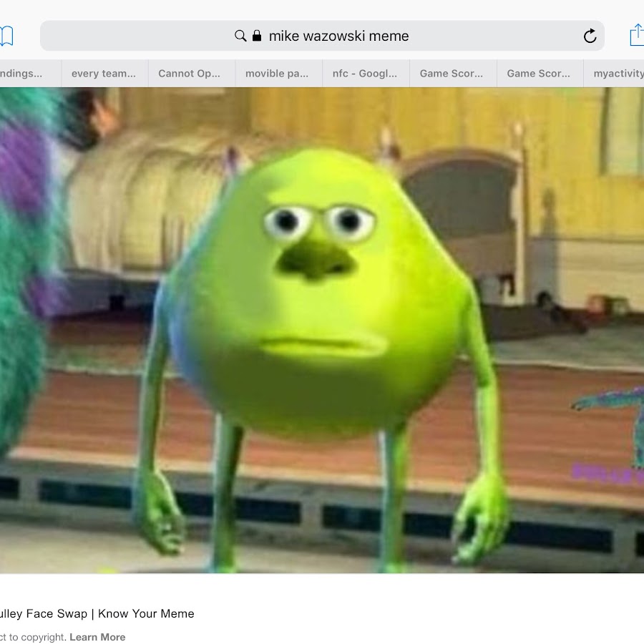Switch to the 'Cannot Op...' tab
The height and width of the screenshot is (644, 644).
click(192, 74)
